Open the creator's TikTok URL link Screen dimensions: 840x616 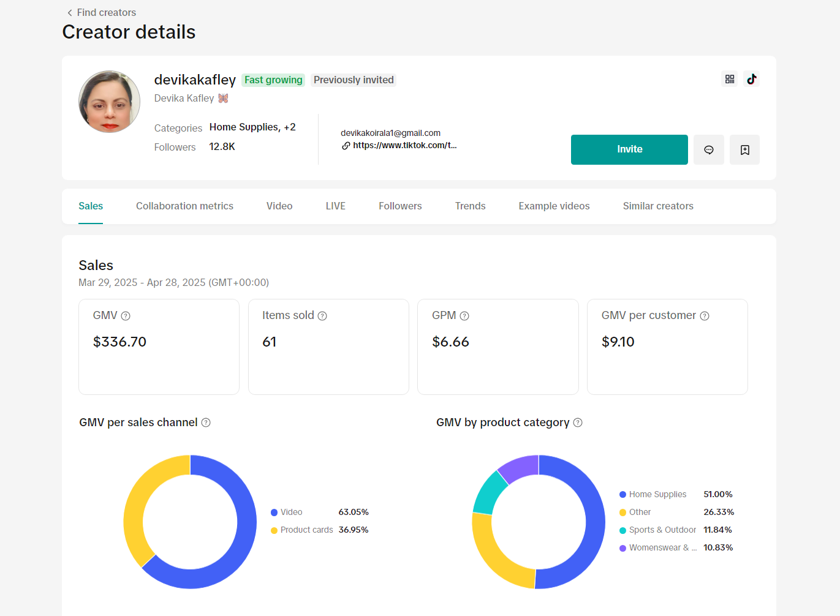404,146
